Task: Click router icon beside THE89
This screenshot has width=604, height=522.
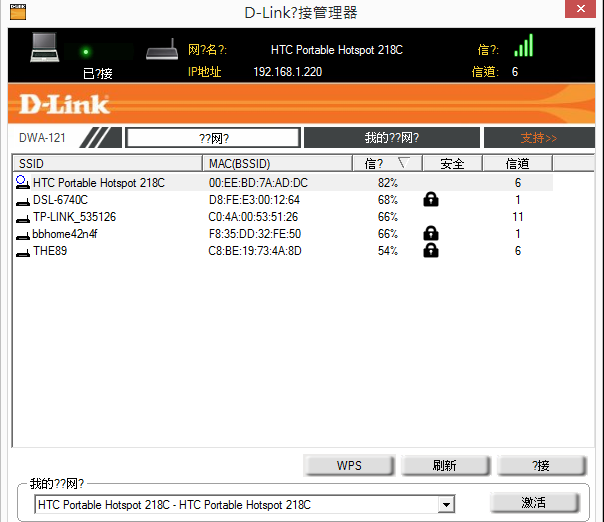Action: click(x=23, y=252)
